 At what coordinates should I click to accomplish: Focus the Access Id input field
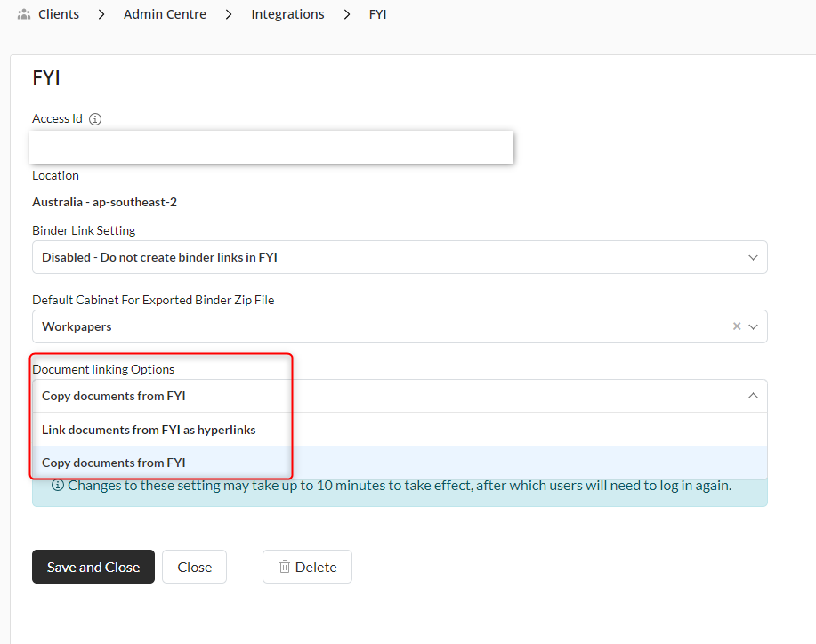pyautogui.click(x=271, y=148)
